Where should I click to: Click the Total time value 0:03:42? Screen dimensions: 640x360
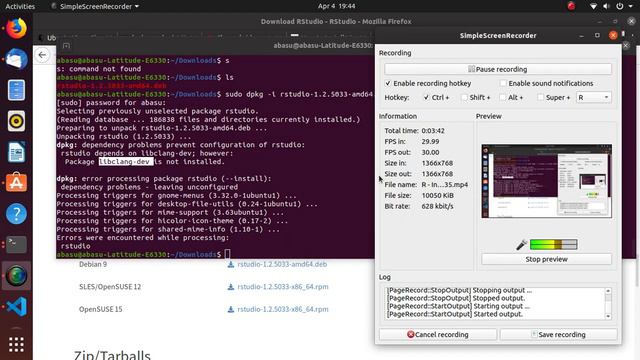(x=433, y=131)
